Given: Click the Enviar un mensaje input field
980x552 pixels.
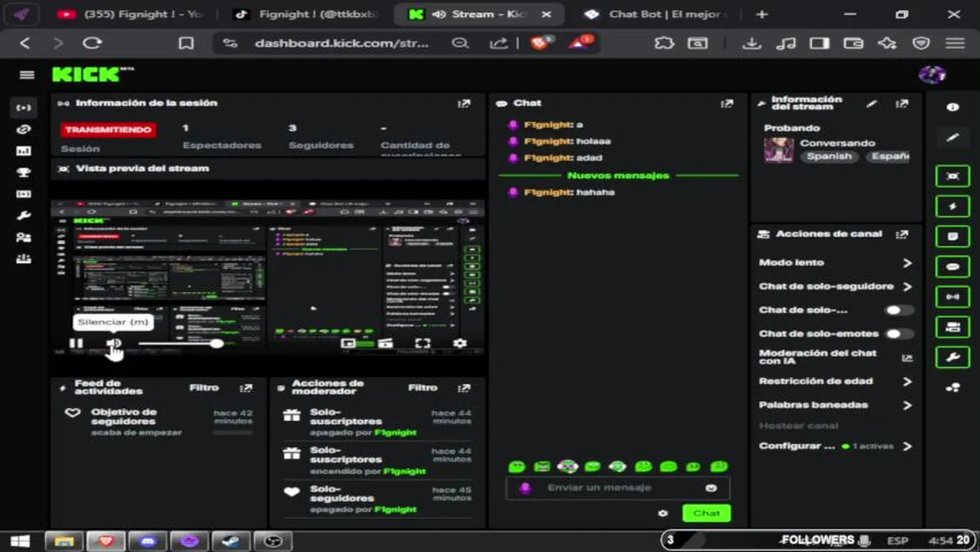Looking at the screenshot, I should [618, 488].
